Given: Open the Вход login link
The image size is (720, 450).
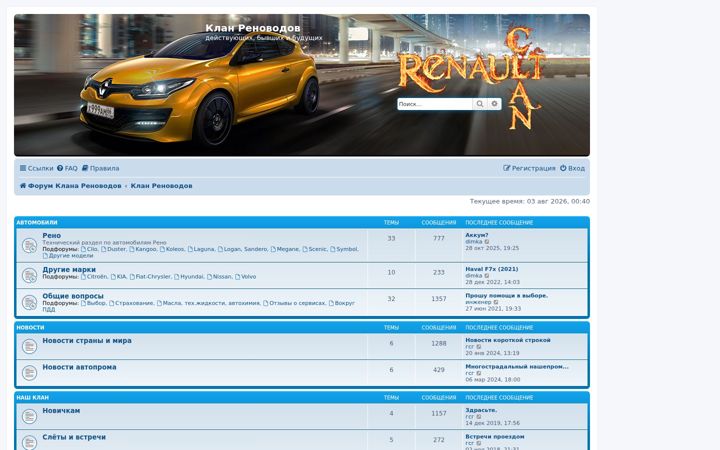Looking at the screenshot, I should (x=572, y=168).
